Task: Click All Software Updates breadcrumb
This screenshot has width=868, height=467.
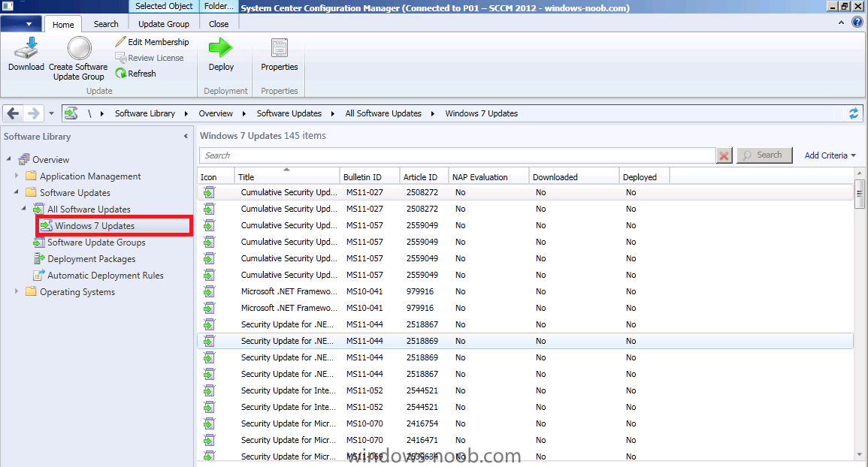Action: 383,113
